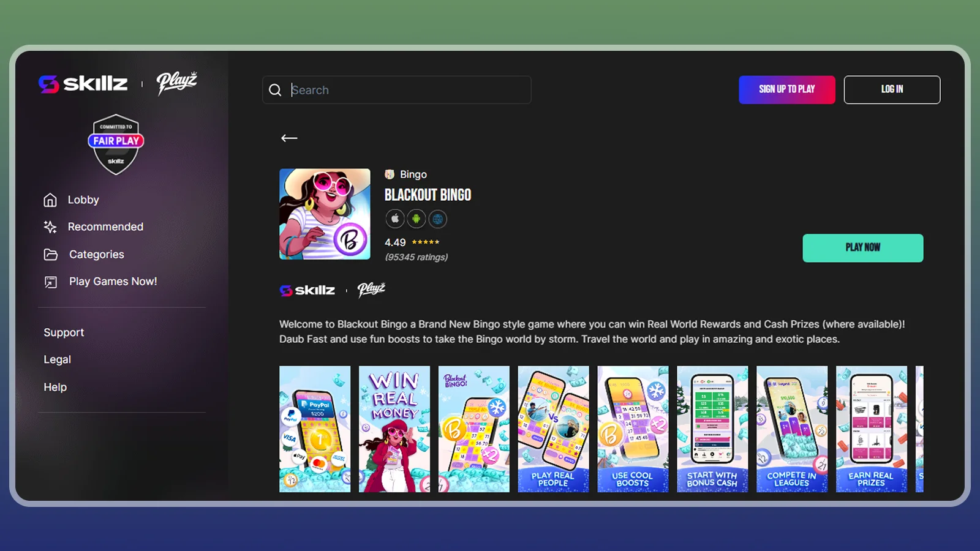The image size is (980, 551).
Task: Click the 4.49 rating score
Action: coord(395,242)
